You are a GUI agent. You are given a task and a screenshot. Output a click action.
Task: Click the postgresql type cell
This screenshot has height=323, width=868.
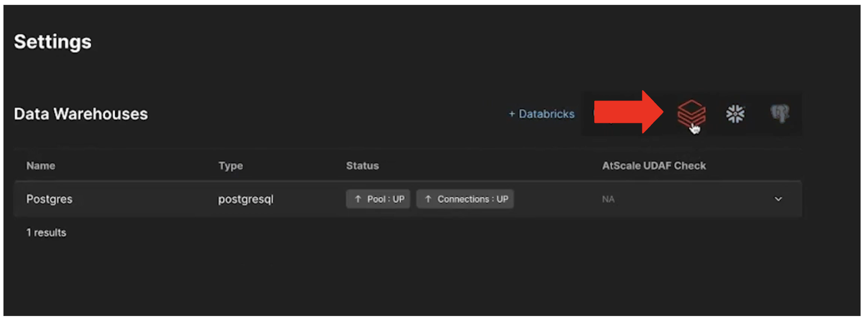245,199
